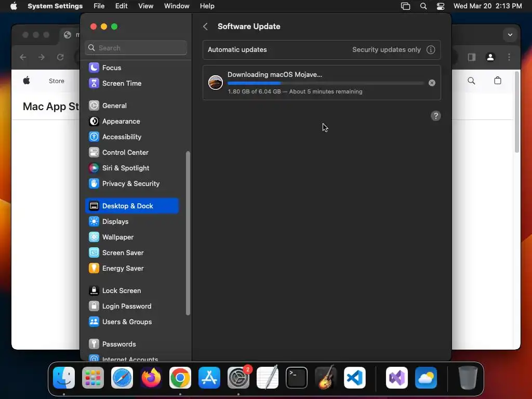Open Terminal from the Dock

point(297,378)
